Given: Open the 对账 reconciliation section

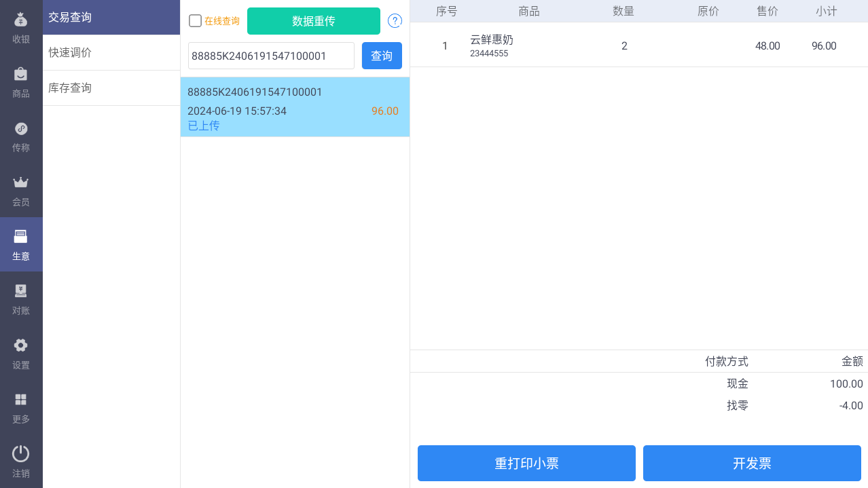Looking at the screenshot, I should pos(21,297).
